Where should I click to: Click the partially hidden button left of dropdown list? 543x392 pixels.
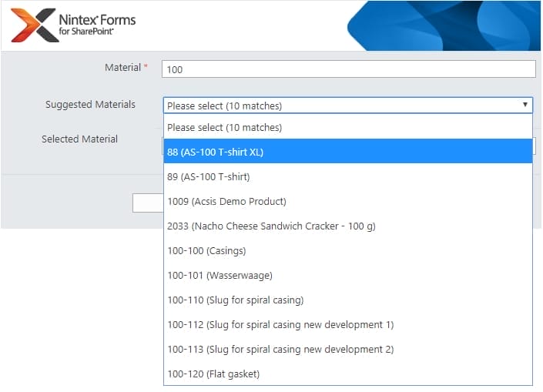click(x=148, y=203)
